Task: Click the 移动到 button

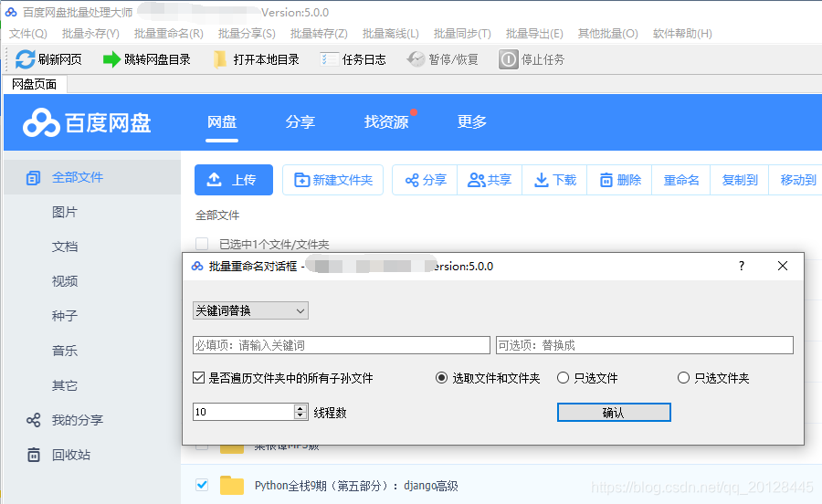Action: pyautogui.click(x=797, y=180)
